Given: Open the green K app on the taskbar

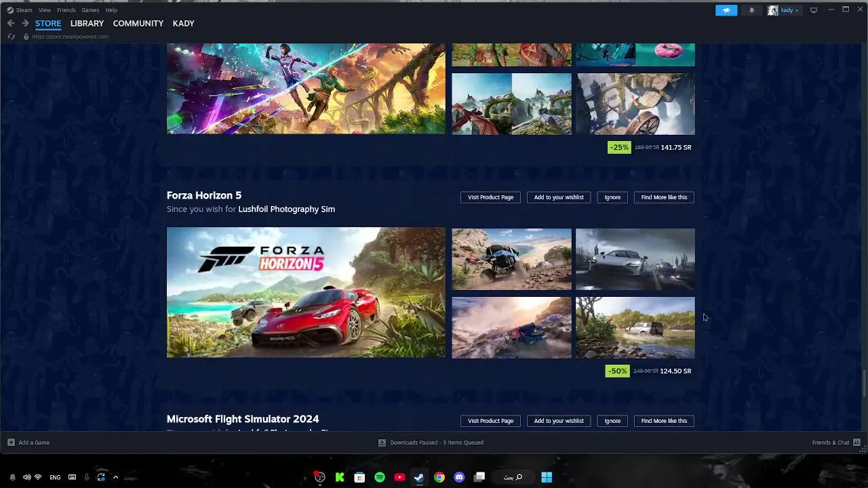Looking at the screenshot, I should coord(340,477).
